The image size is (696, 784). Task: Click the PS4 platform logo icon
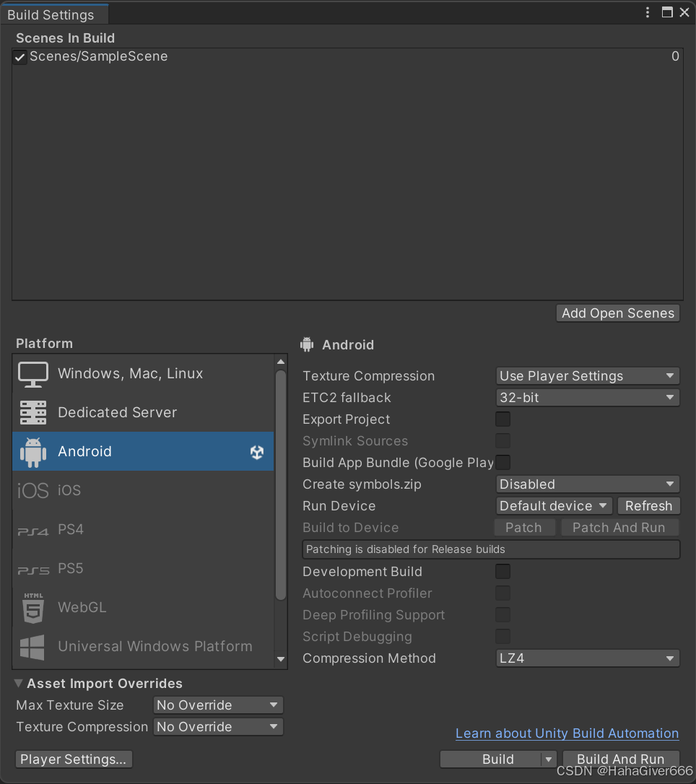[33, 531]
